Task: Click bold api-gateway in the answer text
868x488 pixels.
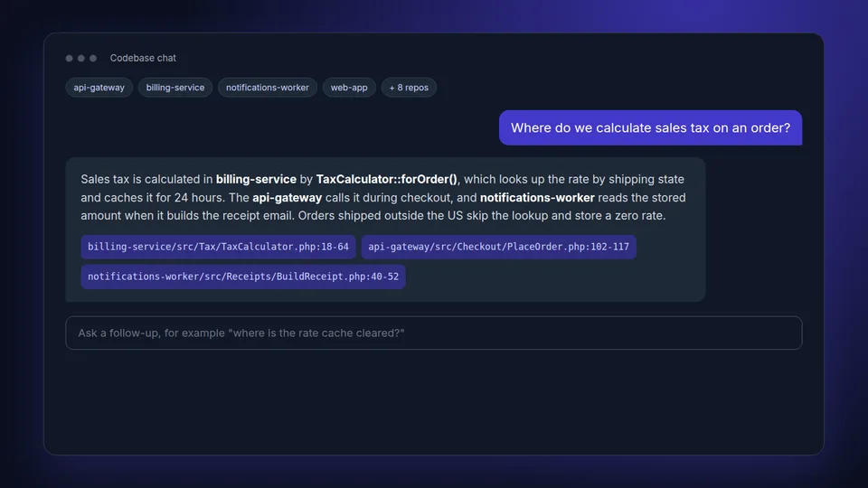Action: coord(287,198)
